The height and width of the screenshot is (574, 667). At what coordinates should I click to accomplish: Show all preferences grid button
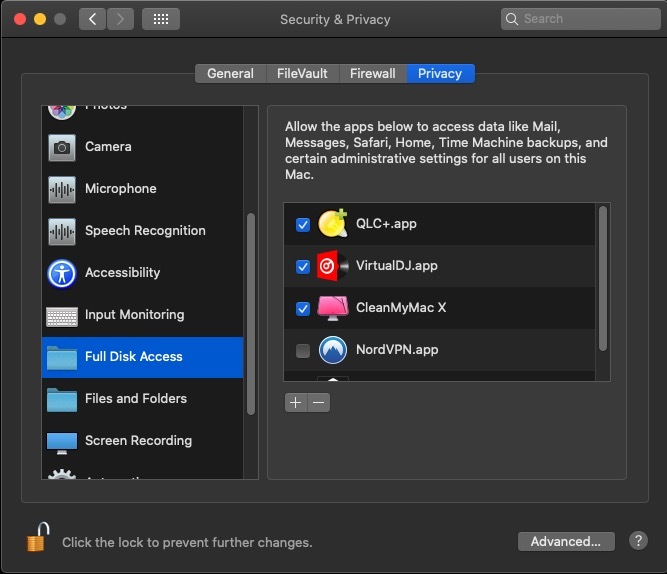point(160,19)
